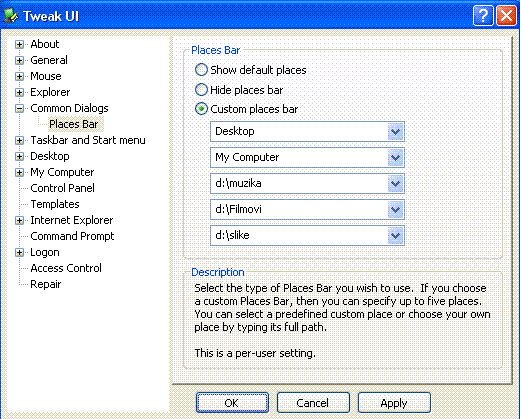Expand the Internet Explorer plus icon
Viewport: 521px width, 419px height.
click(x=19, y=220)
